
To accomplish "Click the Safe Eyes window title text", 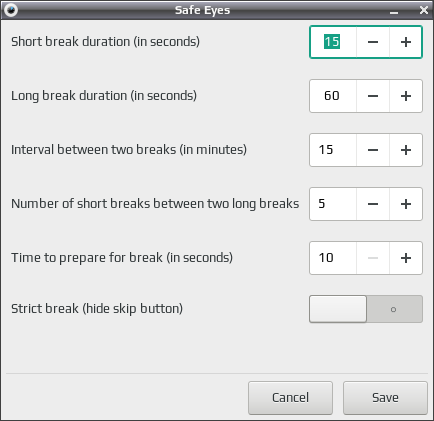I will (x=202, y=10).
